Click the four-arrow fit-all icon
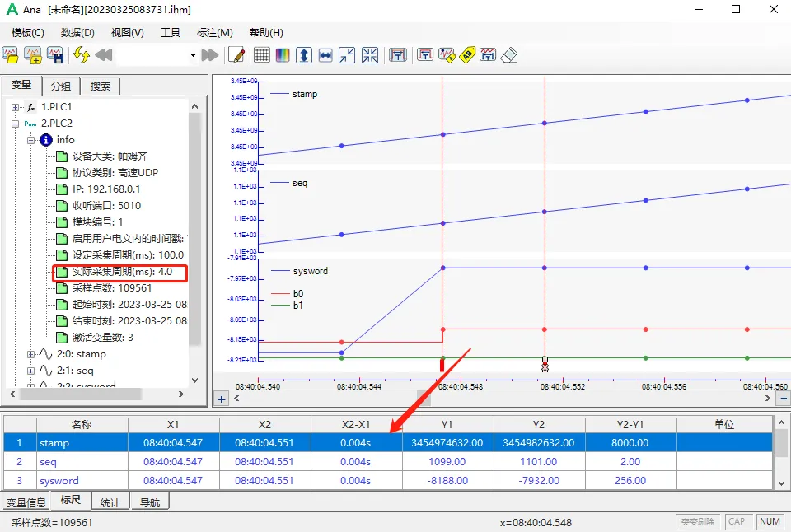Screen dimensions: 791x532 [369, 55]
